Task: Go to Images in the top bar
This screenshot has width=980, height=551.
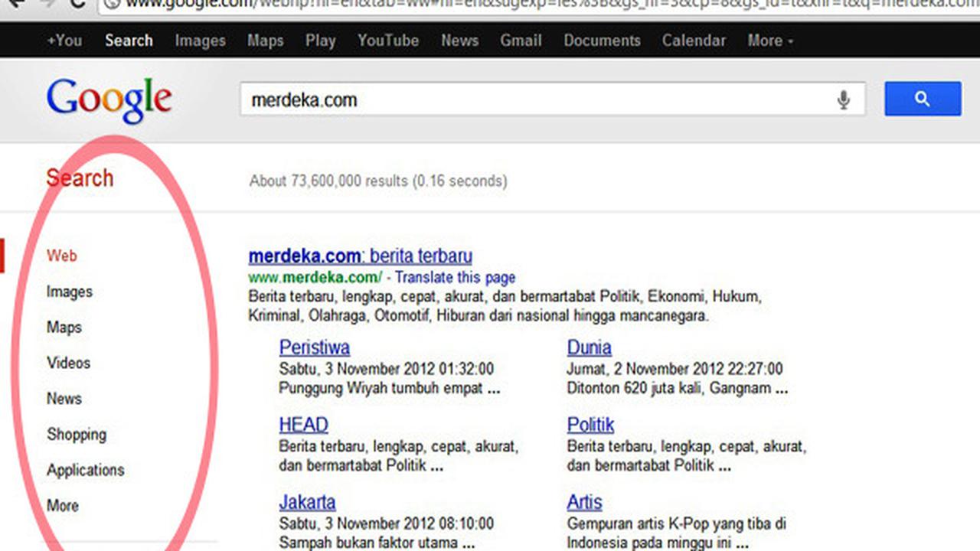Action: [x=200, y=41]
